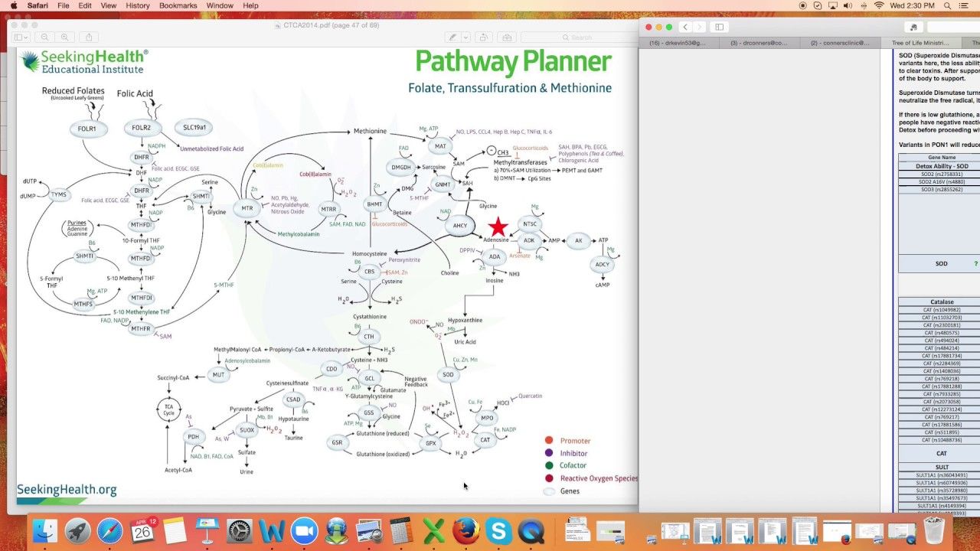
Task: Open Firefox from the Dock
Action: [x=465, y=530]
